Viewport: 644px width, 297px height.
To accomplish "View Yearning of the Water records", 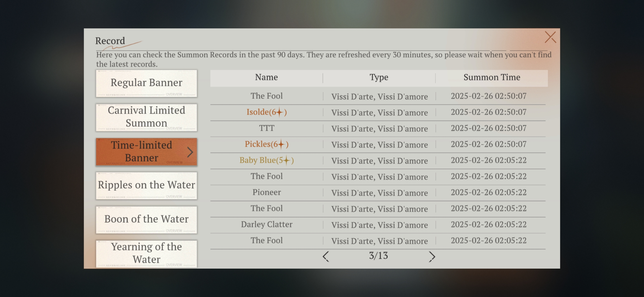I will pos(146,253).
